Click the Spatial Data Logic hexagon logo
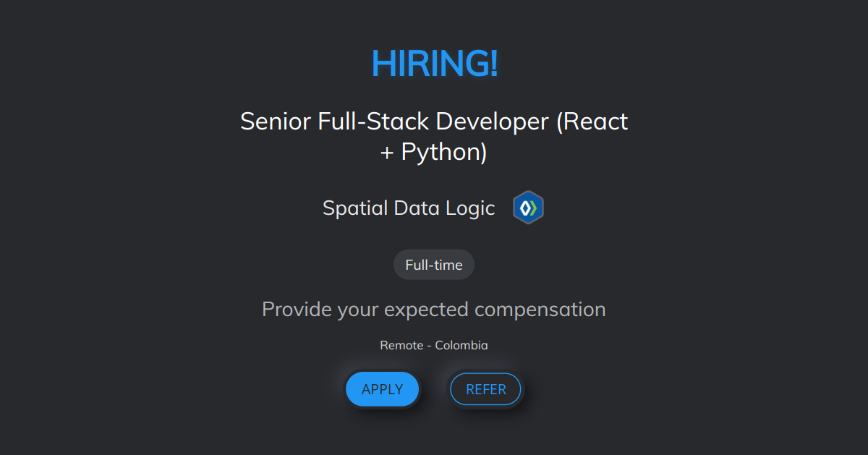The image size is (868, 455). 528,208
